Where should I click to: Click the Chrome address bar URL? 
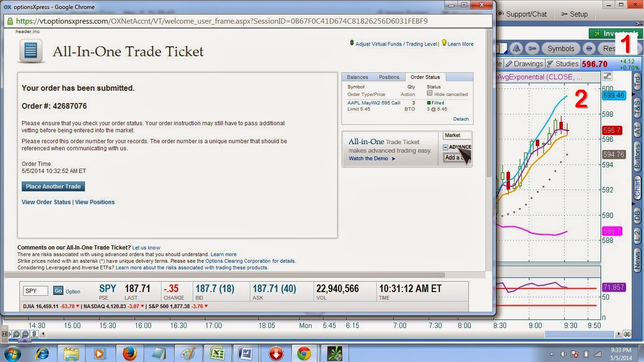coord(222,21)
